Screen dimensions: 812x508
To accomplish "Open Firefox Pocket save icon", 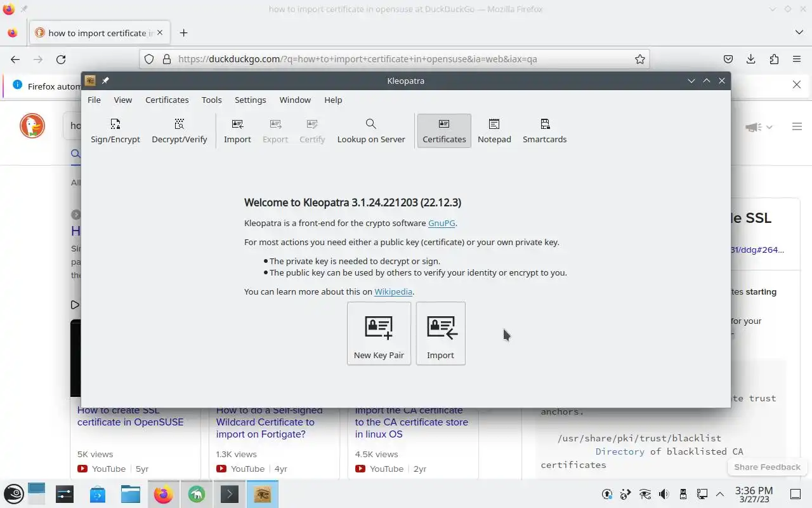I will coord(728,59).
